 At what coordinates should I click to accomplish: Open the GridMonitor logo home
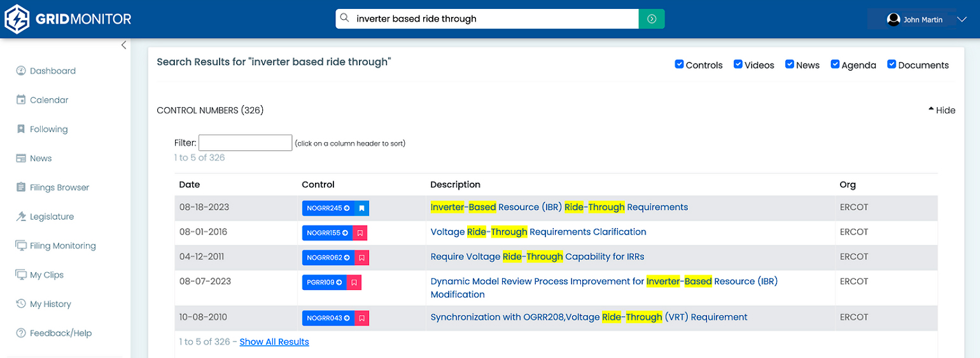coord(67,19)
